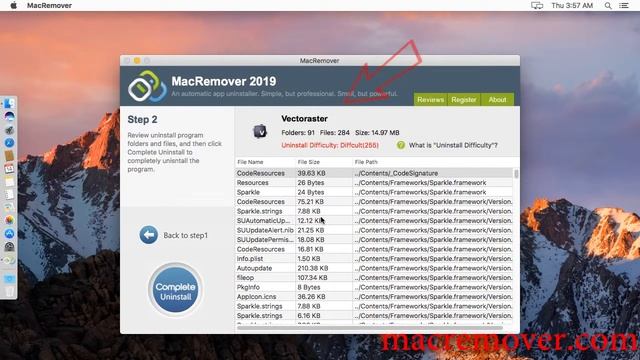This screenshot has width=640, height=360.
Task: Click the MacRemover logo in header
Action: 147,87
